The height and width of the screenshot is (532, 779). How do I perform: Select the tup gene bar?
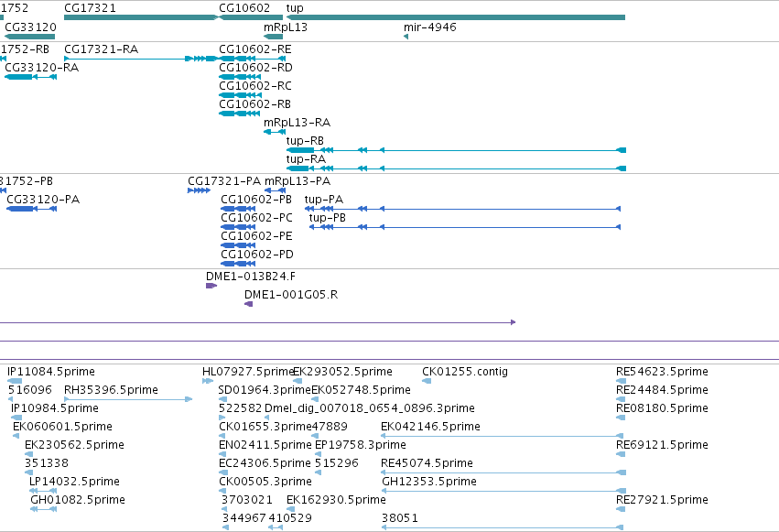(456, 17)
